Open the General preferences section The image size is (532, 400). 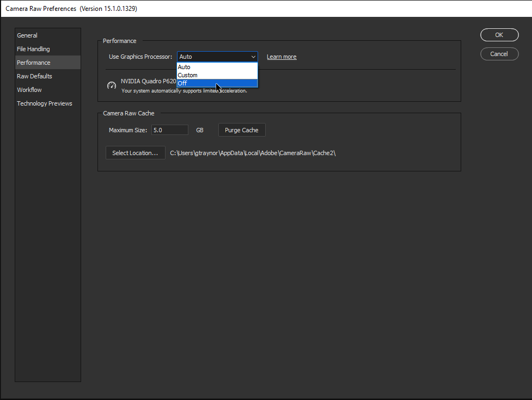pos(27,35)
